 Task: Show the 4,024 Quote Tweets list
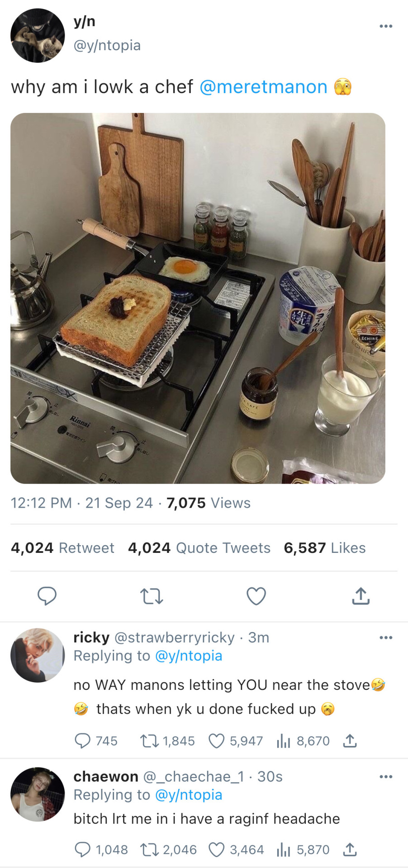point(199,548)
